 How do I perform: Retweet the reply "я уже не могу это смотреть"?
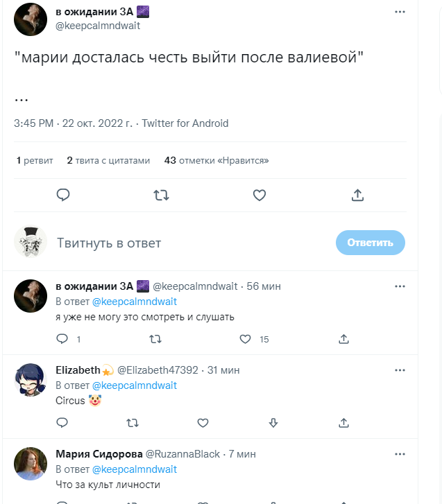155,339
